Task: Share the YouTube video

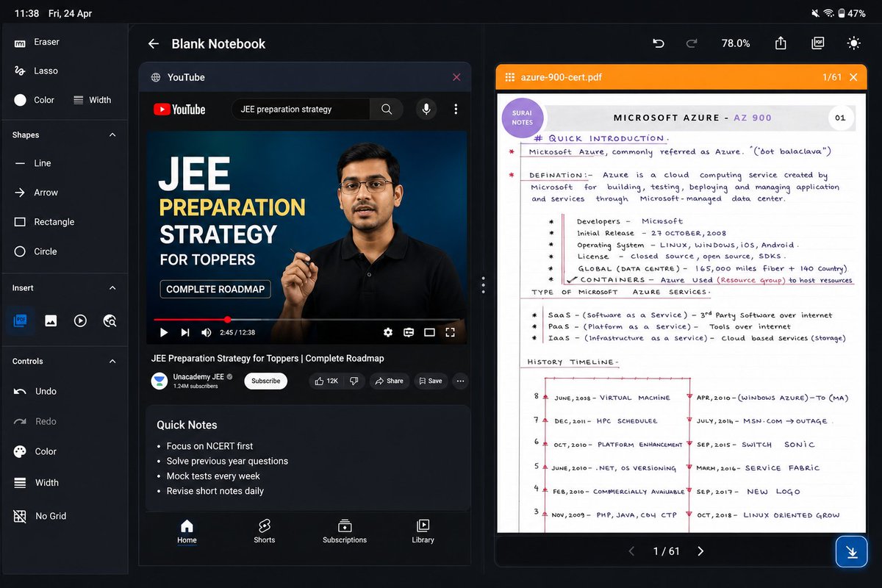Action: [x=389, y=381]
